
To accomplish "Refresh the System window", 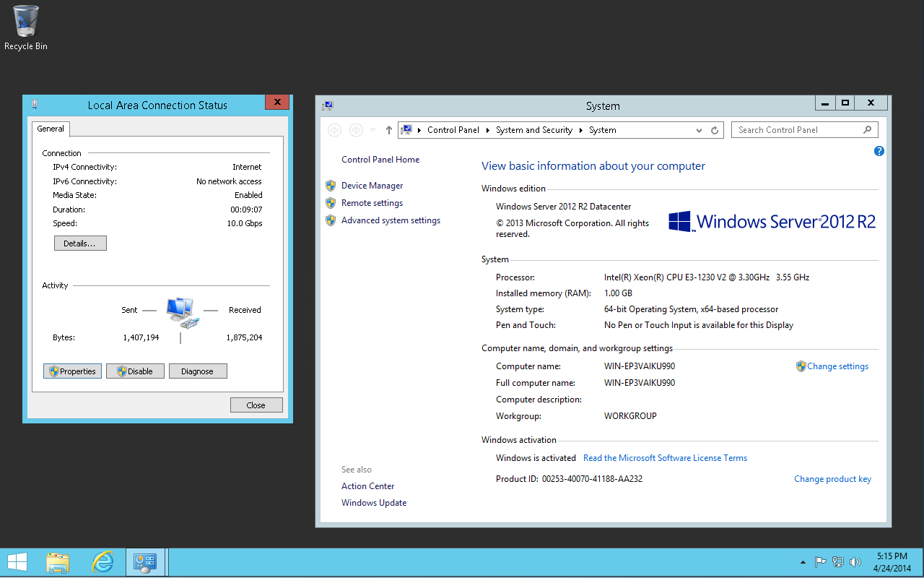I will coord(715,131).
